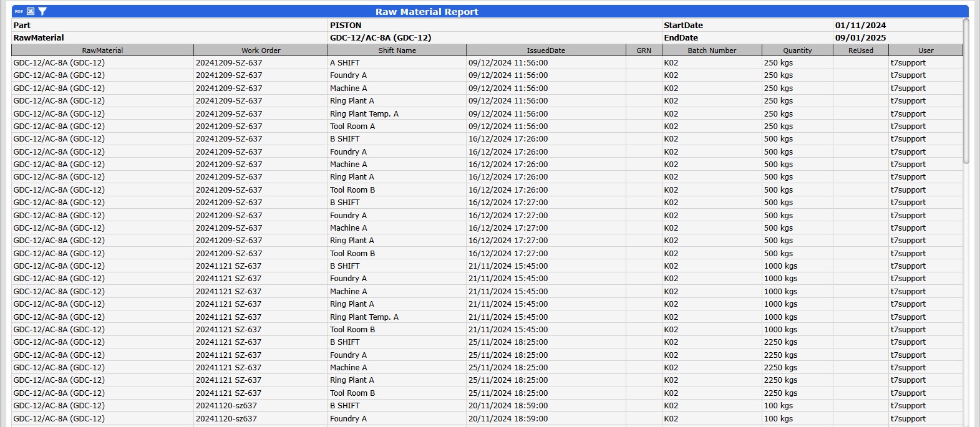
Task: Click 100 kgs quantity in B SHIFT row
Action: (x=797, y=406)
